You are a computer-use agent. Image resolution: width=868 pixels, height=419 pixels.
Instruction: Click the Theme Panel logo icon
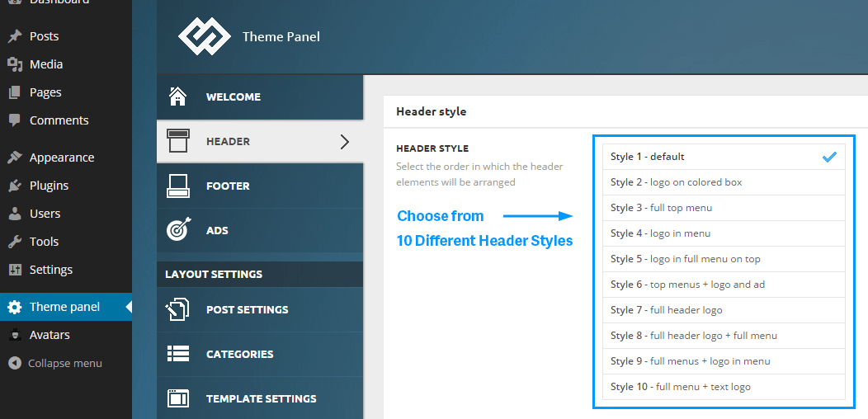tap(205, 36)
